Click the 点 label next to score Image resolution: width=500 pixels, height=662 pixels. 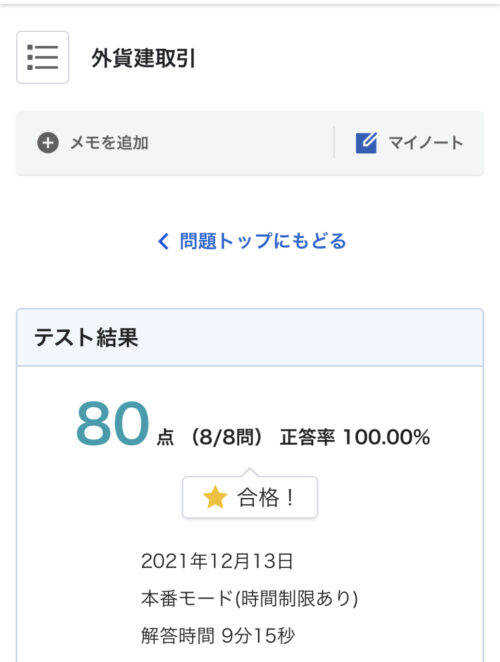click(x=165, y=438)
